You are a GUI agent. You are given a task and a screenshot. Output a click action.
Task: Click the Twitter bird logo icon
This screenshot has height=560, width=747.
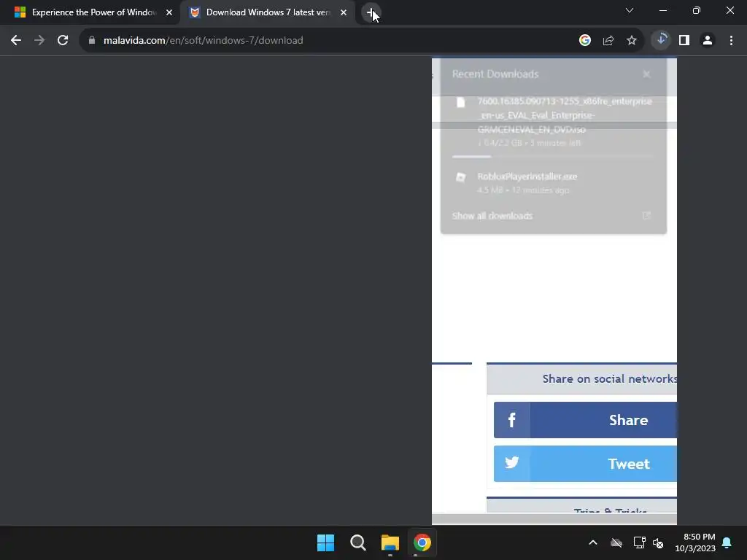pyautogui.click(x=511, y=462)
